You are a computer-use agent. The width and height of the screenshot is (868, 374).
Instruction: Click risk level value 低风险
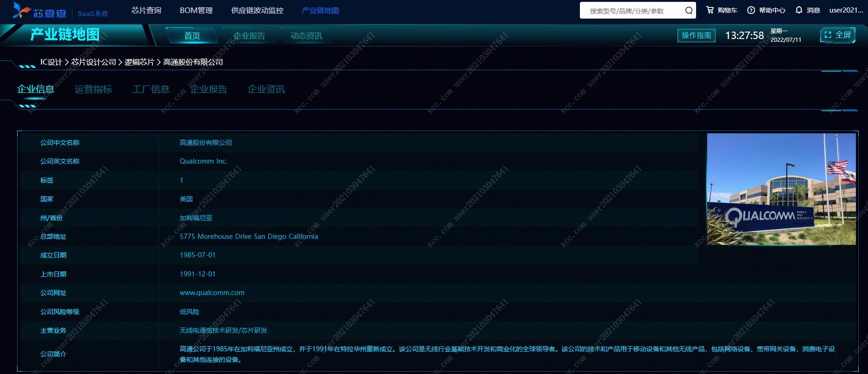[190, 312]
